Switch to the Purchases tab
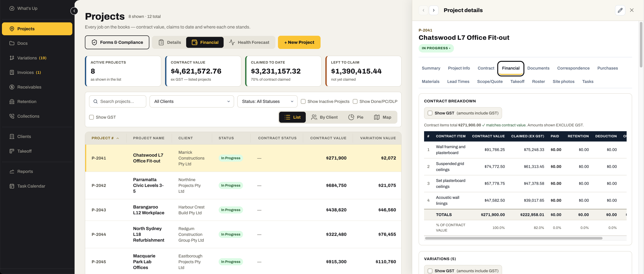This screenshot has height=274, width=644. coord(608,68)
